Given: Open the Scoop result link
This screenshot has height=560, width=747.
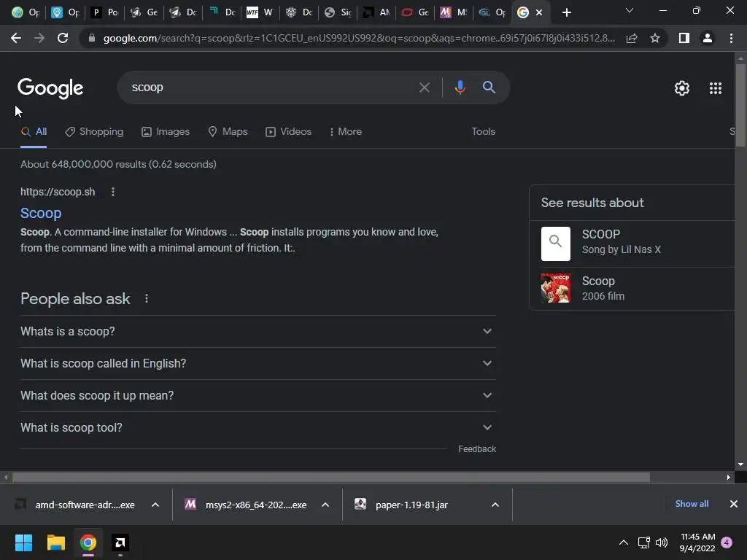Looking at the screenshot, I should pyautogui.click(x=41, y=213).
